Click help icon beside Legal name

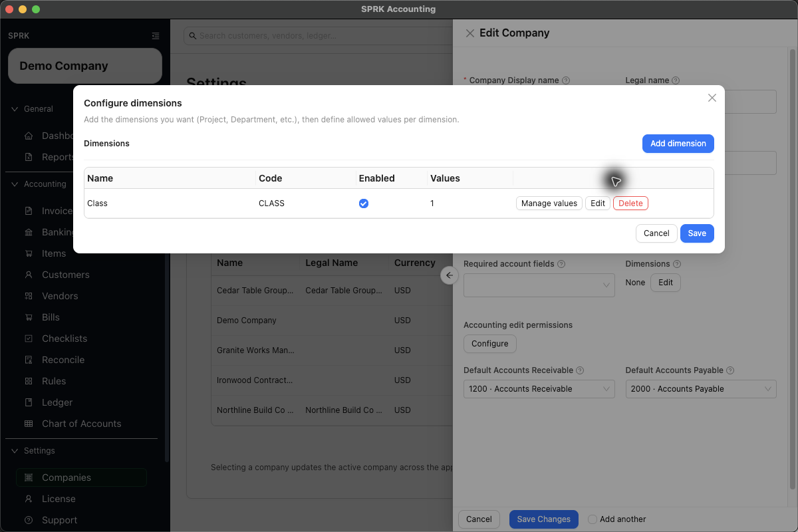(676, 80)
